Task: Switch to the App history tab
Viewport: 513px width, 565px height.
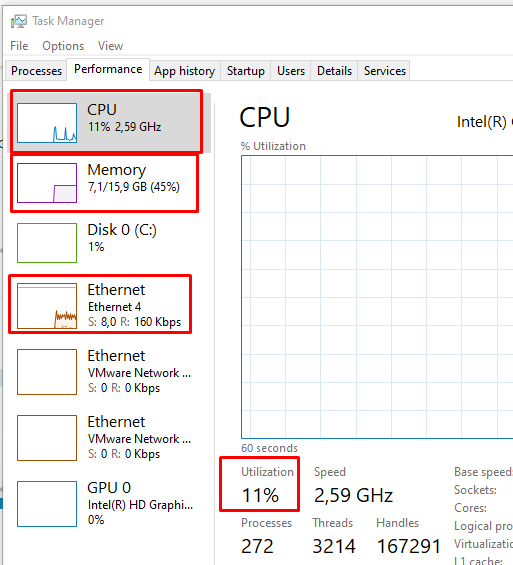Action: pos(184,71)
